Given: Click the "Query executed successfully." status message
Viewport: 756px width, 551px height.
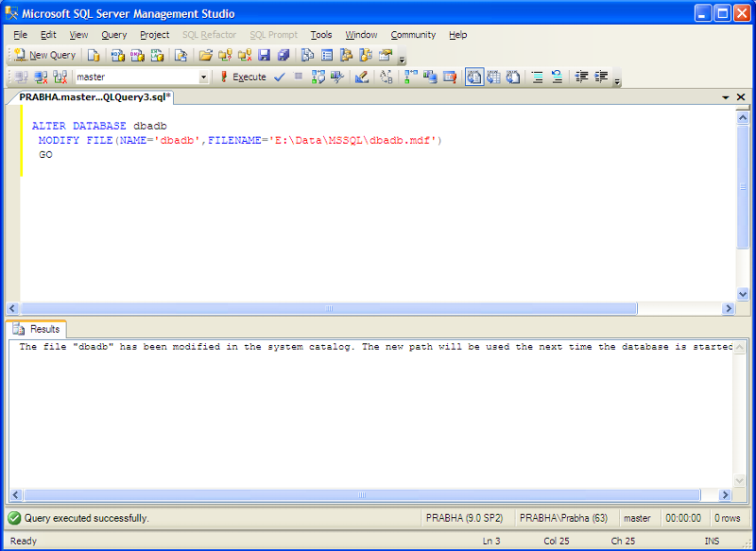Looking at the screenshot, I should (x=87, y=518).
